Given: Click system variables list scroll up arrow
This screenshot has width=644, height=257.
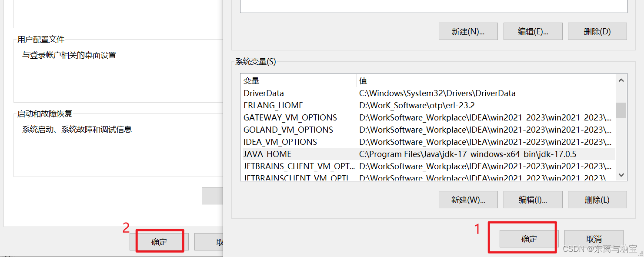Looking at the screenshot, I should (x=621, y=80).
